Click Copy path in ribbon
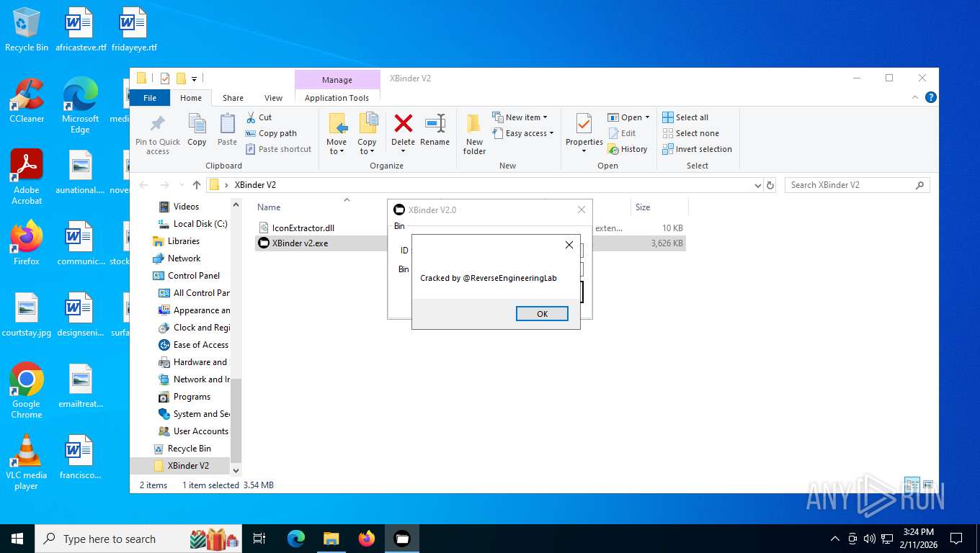980x553 pixels. click(x=271, y=133)
